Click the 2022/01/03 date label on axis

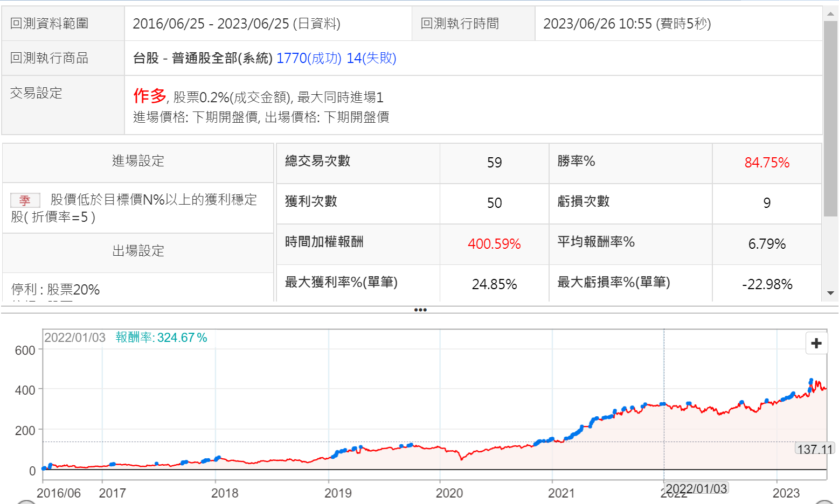(696, 488)
